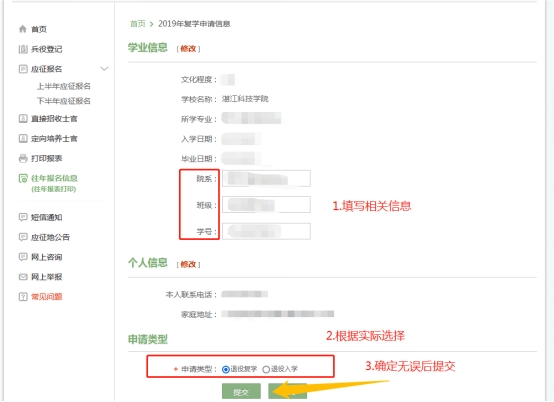Collapse the 应征报名 chevron
The height and width of the screenshot is (402, 554).
click(x=104, y=69)
